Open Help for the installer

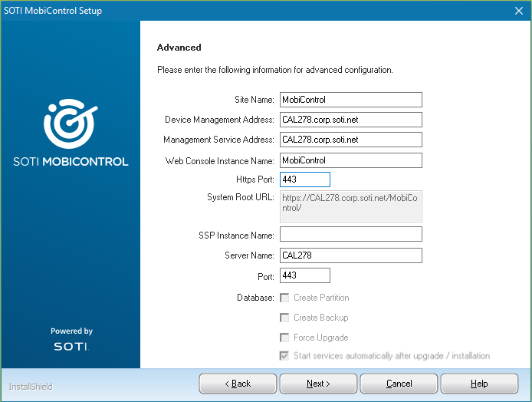pos(479,384)
